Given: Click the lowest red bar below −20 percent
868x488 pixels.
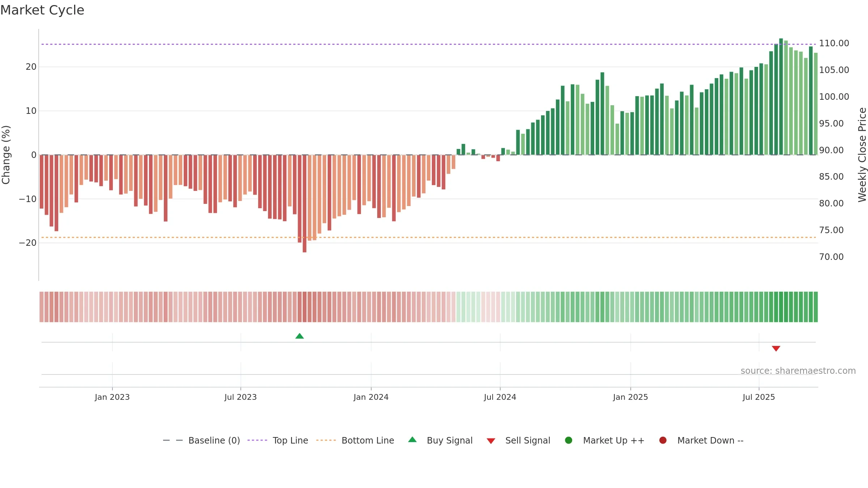Looking at the screenshot, I should point(305,204).
